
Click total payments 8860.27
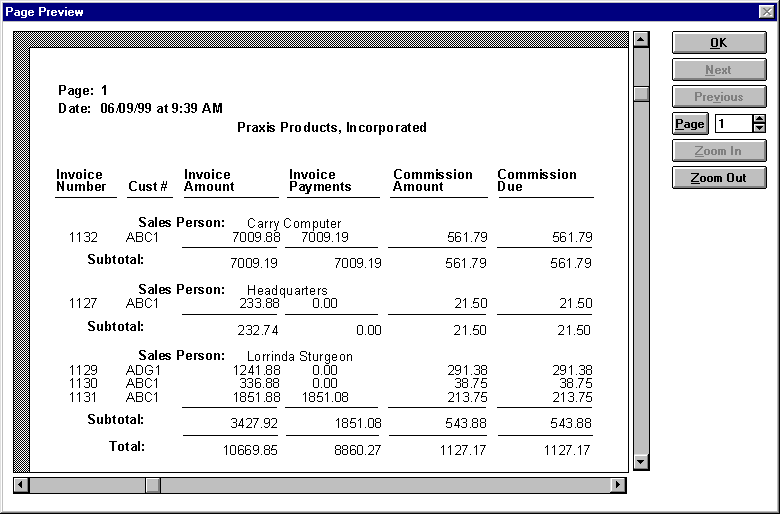click(357, 450)
